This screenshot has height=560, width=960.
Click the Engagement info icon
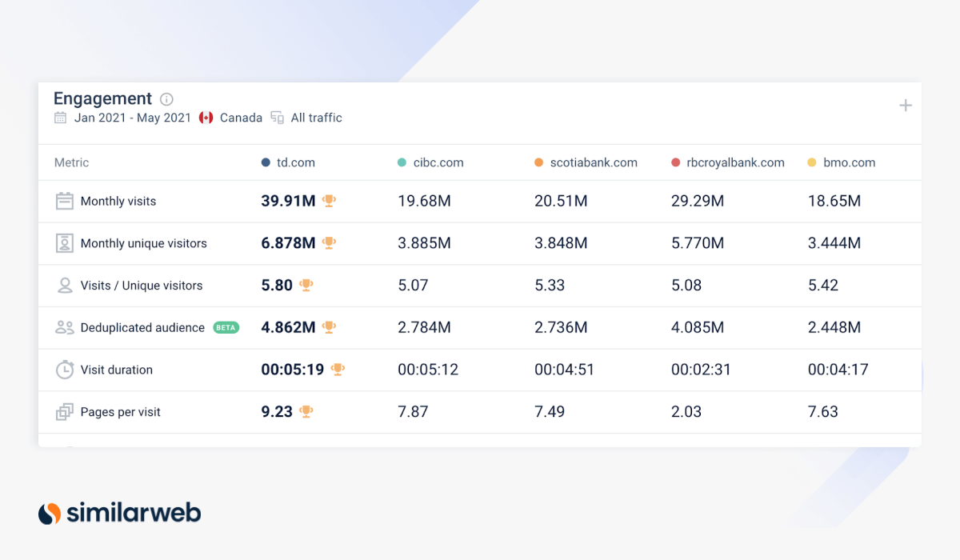tap(166, 99)
